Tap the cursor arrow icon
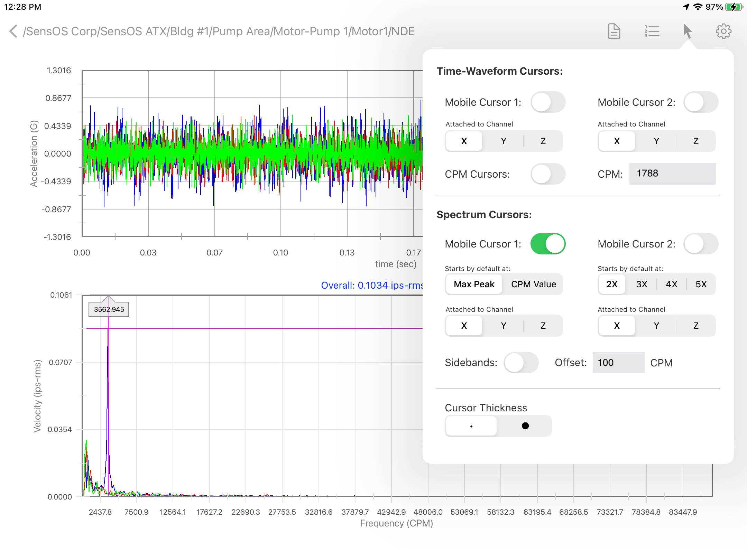This screenshot has height=560, width=747. click(687, 31)
